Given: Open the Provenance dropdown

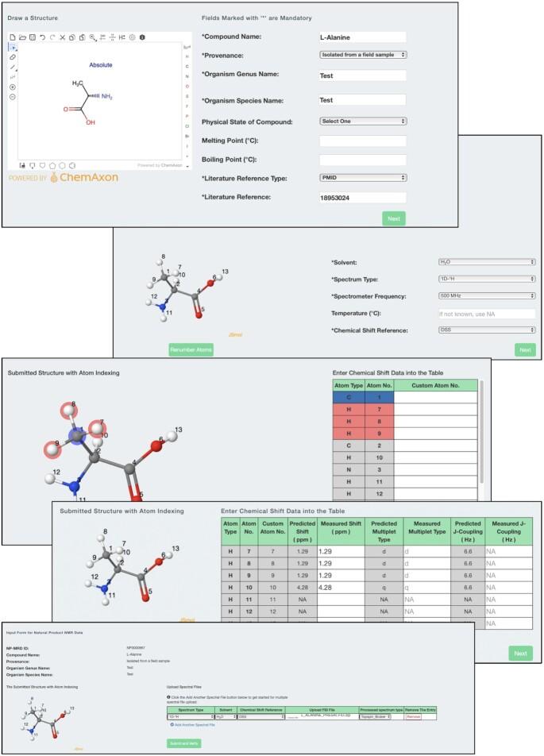Looking at the screenshot, I should click(362, 55).
